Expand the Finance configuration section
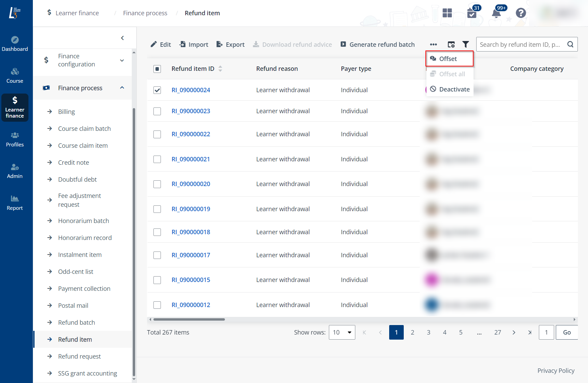 (x=122, y=60)
